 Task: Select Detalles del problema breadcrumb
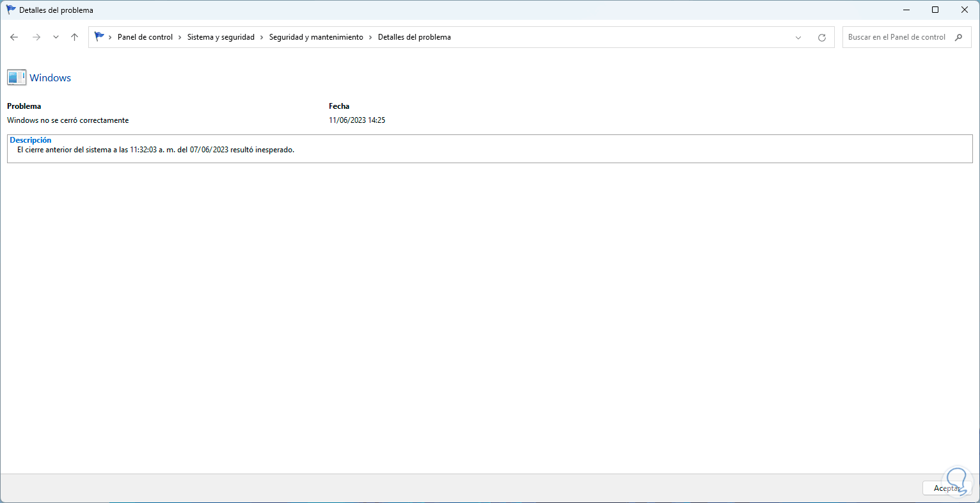[x=415, y=37]
